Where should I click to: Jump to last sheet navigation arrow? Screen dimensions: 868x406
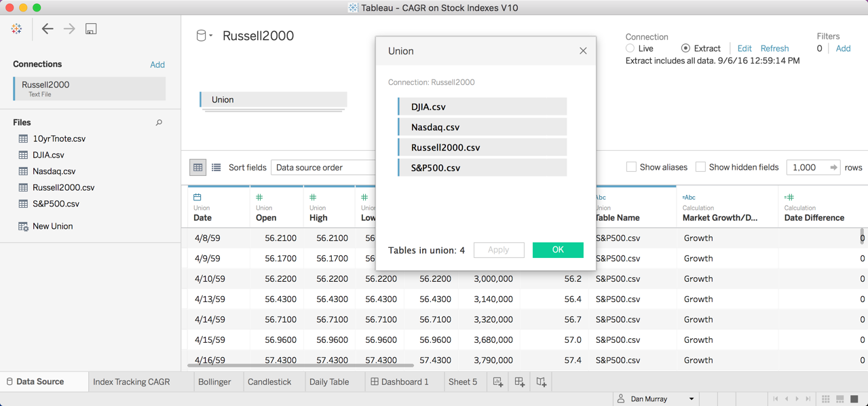tap(808, 399)
